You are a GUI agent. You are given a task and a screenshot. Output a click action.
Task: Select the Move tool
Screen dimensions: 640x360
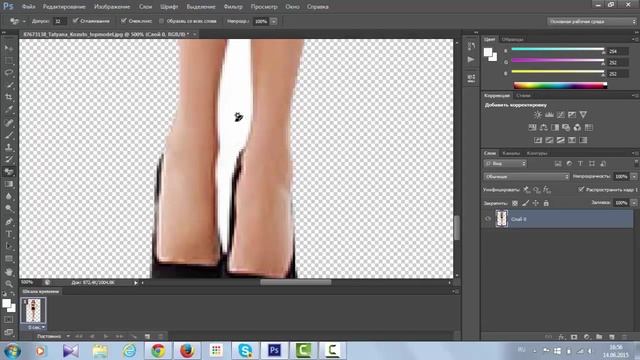tap(9, 48)
